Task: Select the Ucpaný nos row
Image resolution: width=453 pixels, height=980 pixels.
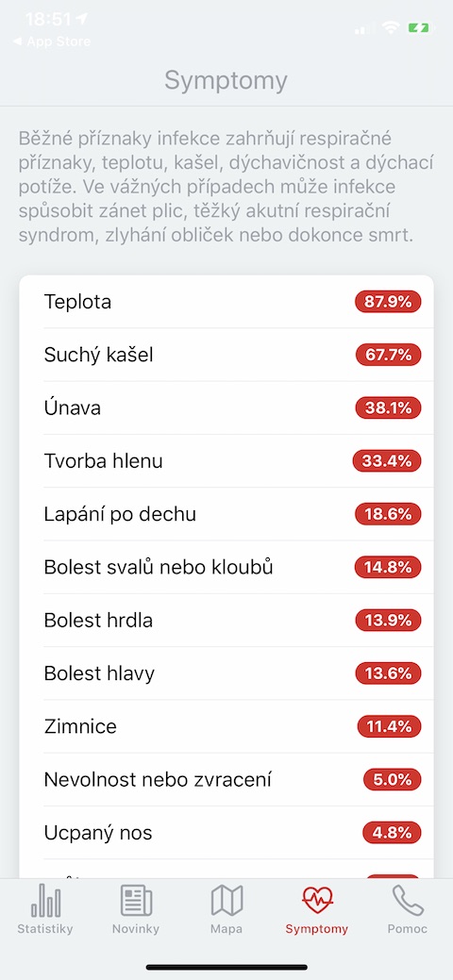Action: [x=226, y=833]
